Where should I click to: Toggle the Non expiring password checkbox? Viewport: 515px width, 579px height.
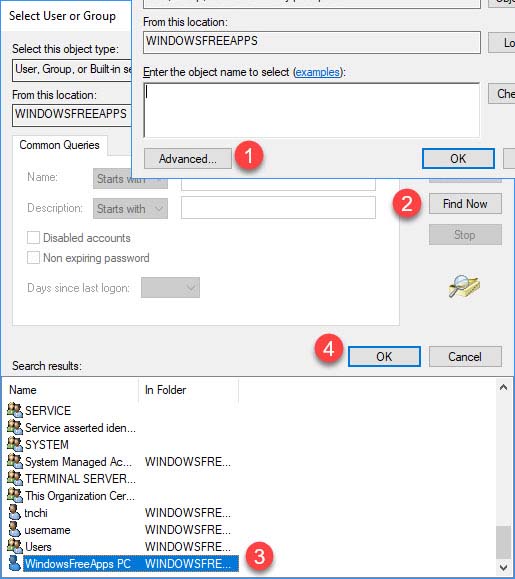pos(33,257)
